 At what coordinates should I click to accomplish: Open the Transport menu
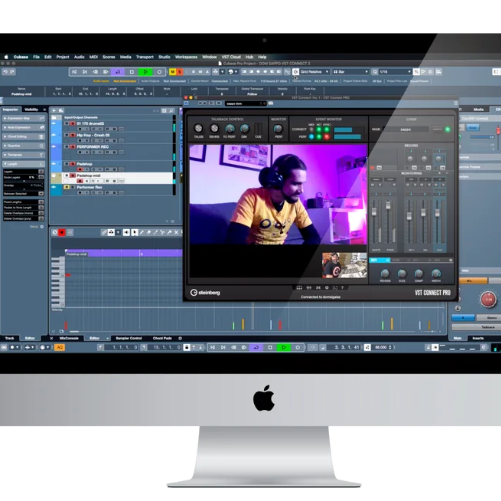(145, 57)
